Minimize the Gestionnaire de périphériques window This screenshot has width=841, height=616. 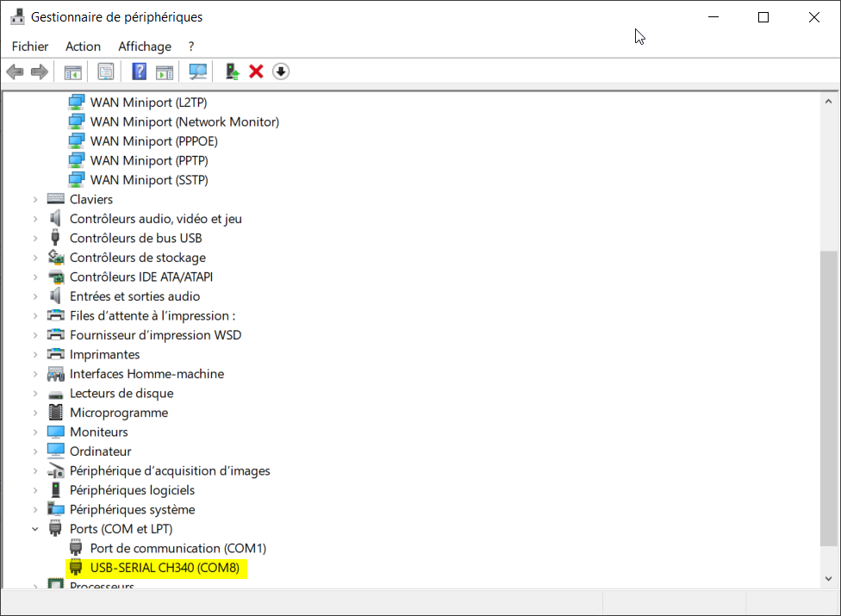click(713, 17)
